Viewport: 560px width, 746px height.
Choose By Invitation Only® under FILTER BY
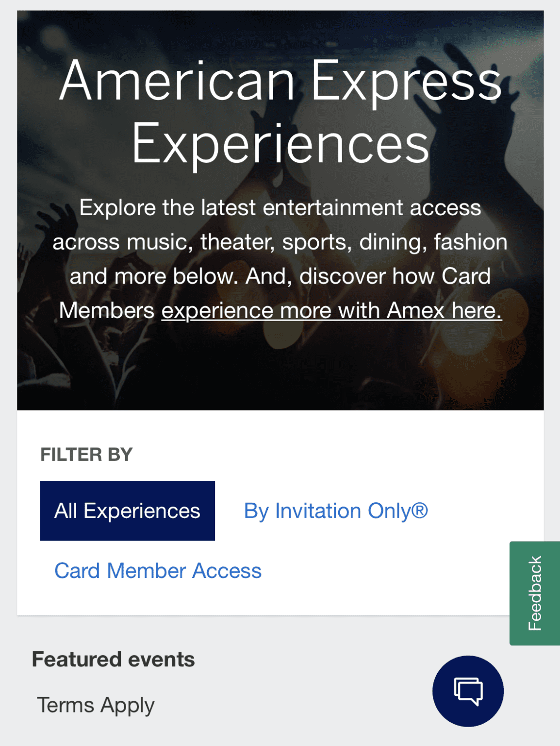click(336, 510)
